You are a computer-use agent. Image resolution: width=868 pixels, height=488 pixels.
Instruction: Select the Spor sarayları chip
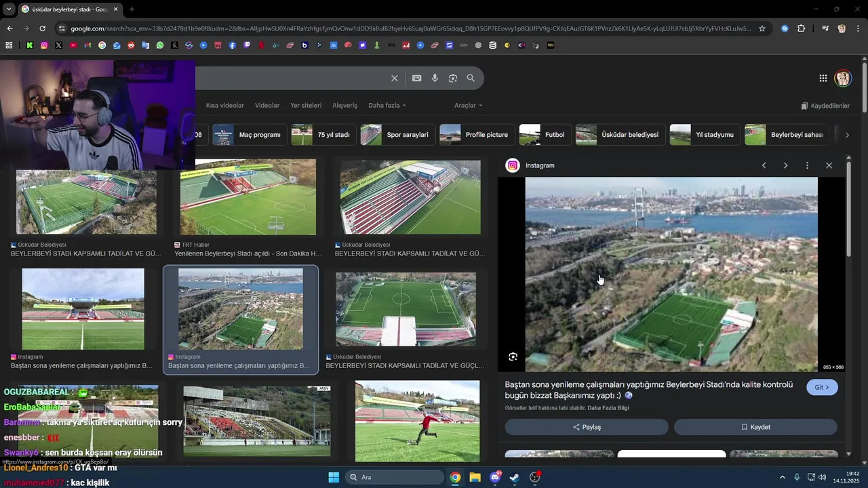397,135
